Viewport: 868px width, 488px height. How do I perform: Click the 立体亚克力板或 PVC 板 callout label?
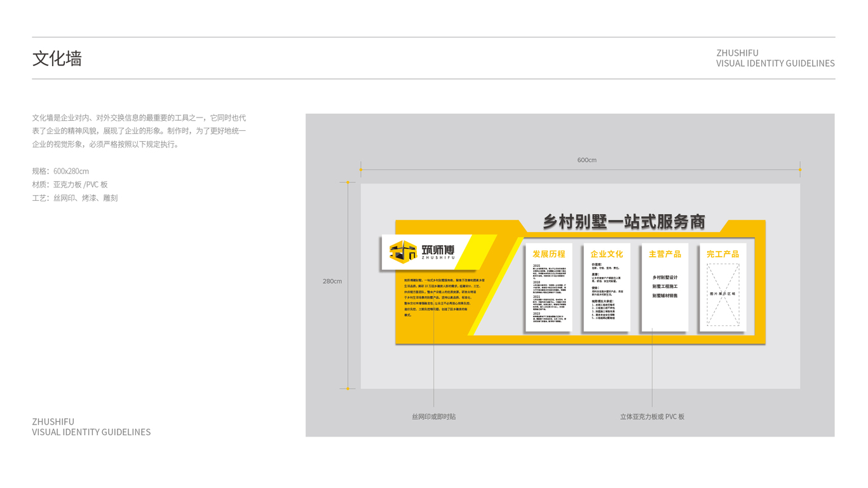(652, 417)
